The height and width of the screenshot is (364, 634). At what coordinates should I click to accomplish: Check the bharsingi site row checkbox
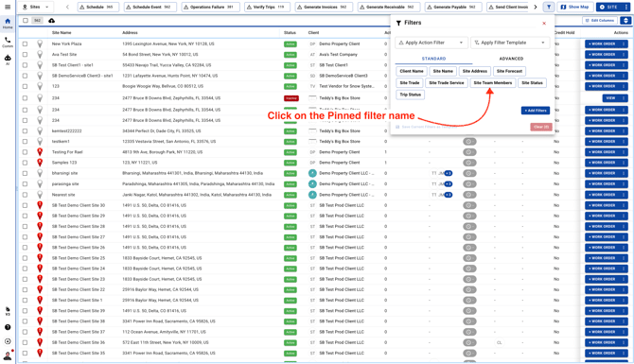tap(25, 173)
